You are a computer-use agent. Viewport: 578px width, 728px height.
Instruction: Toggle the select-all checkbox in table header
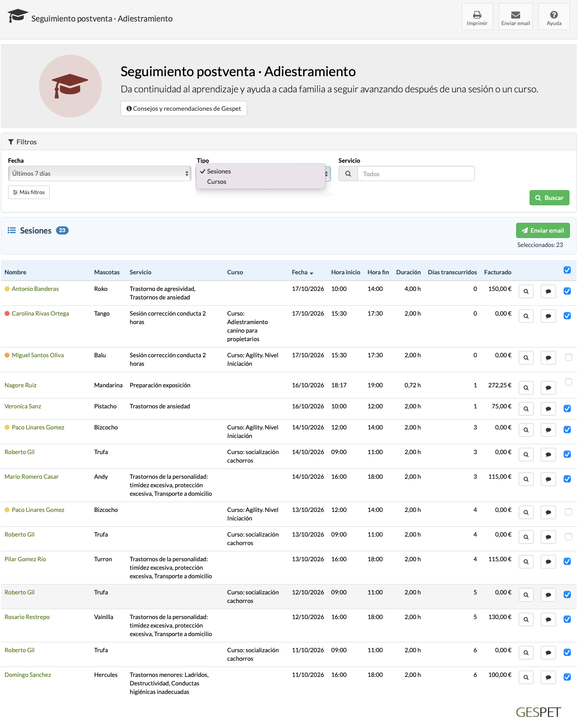tap(567, 270)
